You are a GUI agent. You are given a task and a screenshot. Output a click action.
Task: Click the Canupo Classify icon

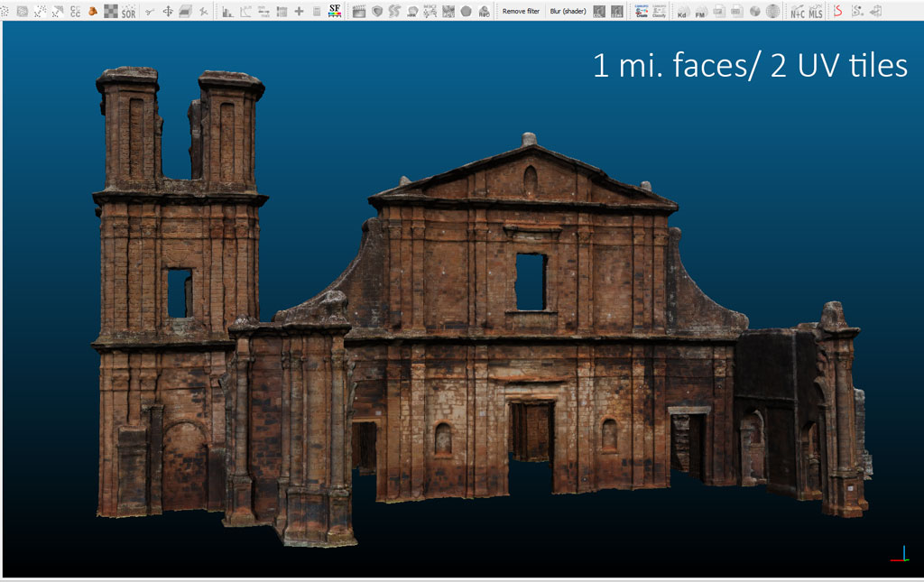pos(660,11)
